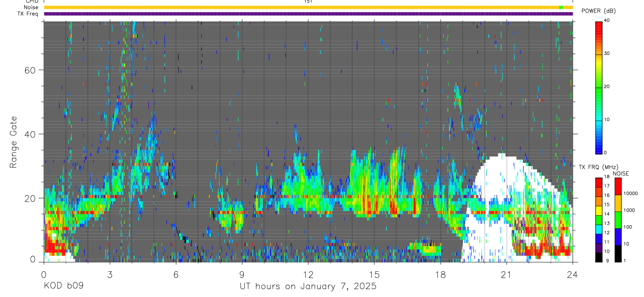Pick the red top of the power colorbar
644x297 pixels.
click(x=599, y=26)
